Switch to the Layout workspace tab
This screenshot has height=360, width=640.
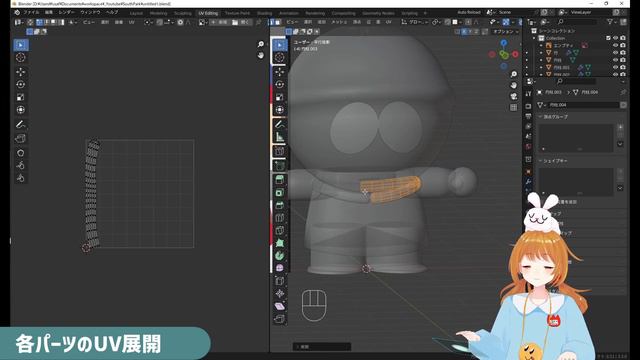click(x=136, y=13)
